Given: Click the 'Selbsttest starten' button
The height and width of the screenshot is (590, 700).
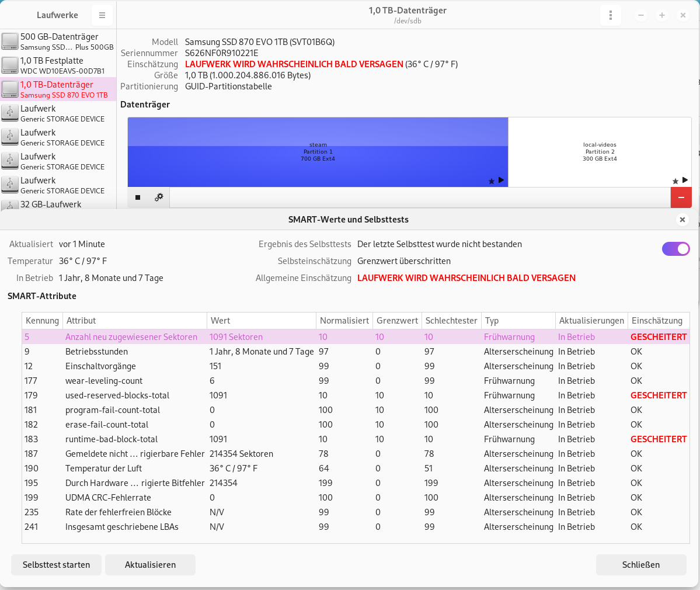Looking at the screenshot, I should [56, 564].
